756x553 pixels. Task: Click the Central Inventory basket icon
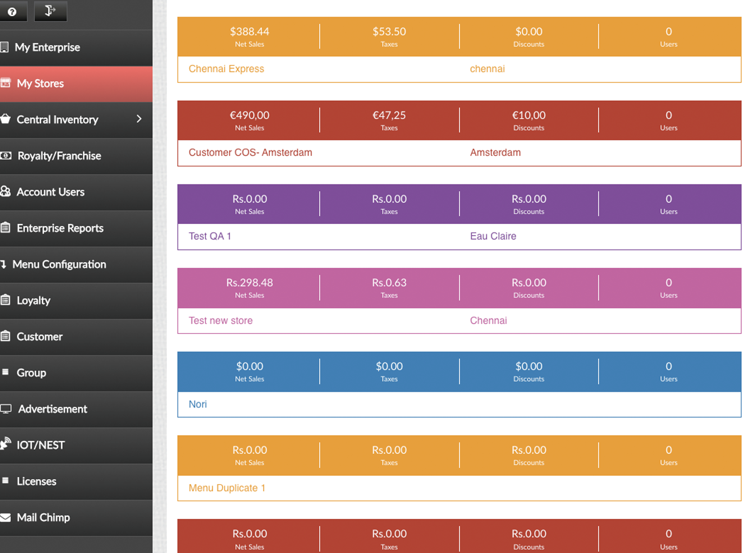5,119
